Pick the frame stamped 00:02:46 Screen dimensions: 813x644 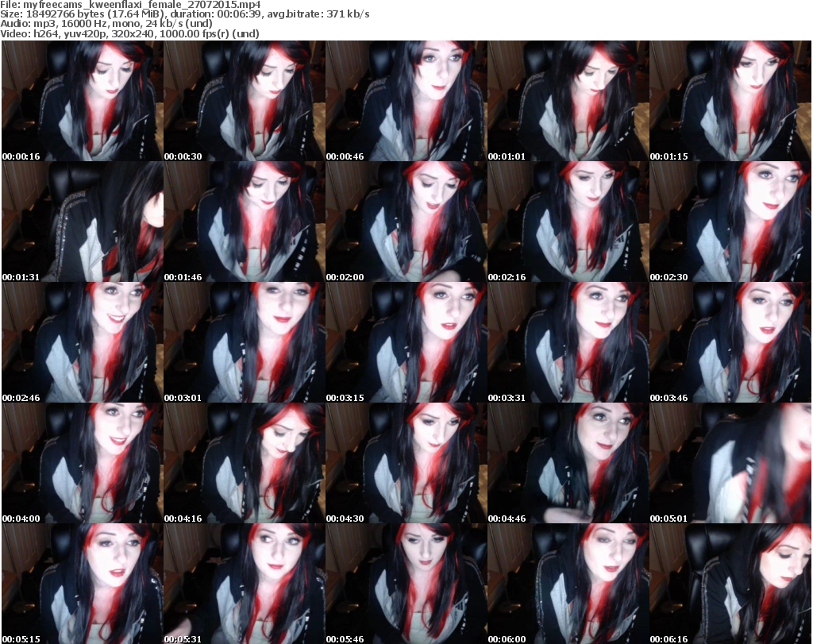[83, 343]
